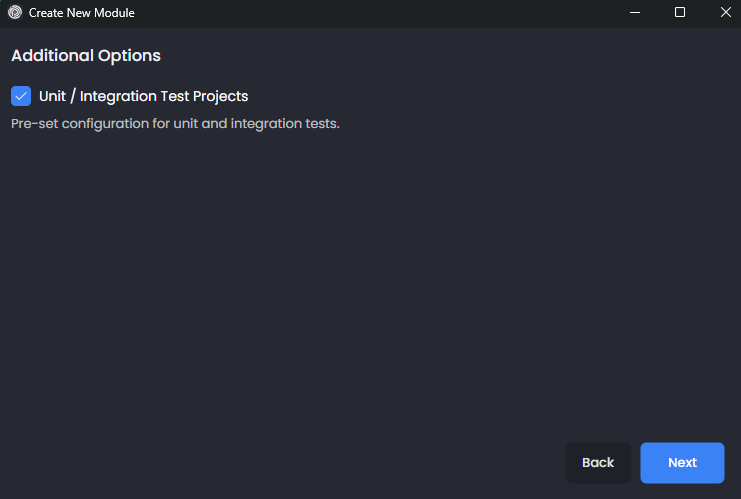Disable test project generation option

[x=21, y=96]
